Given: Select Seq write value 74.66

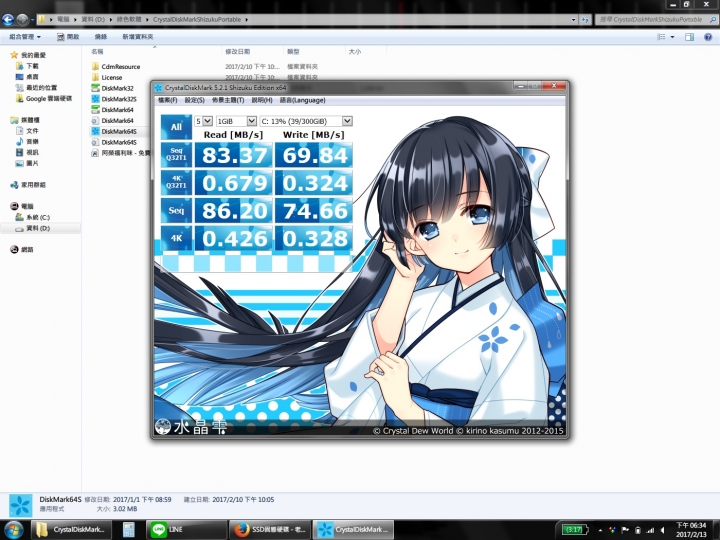Looking at the screenshot, I should (314, 210).
